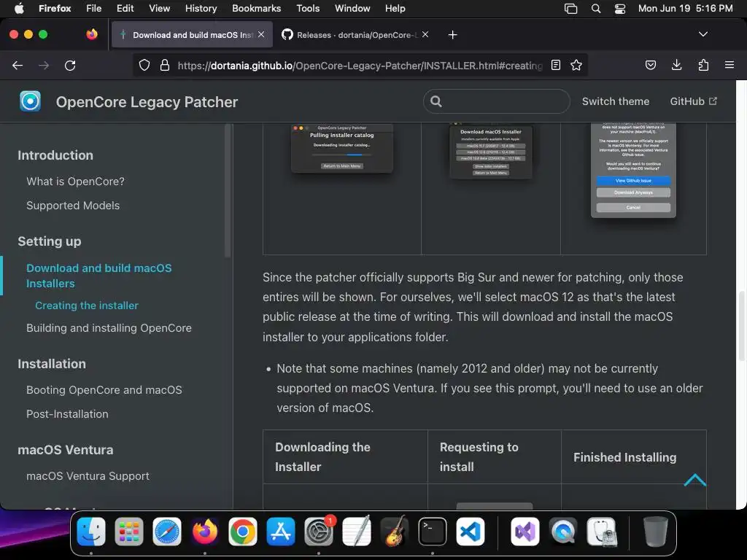Open tracking protection shield icon
This screenshot has height=560, width=747.
point(144,65)
